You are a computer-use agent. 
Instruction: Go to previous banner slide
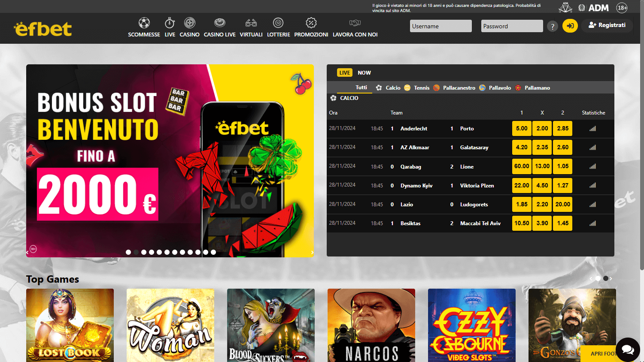[27, 252]
